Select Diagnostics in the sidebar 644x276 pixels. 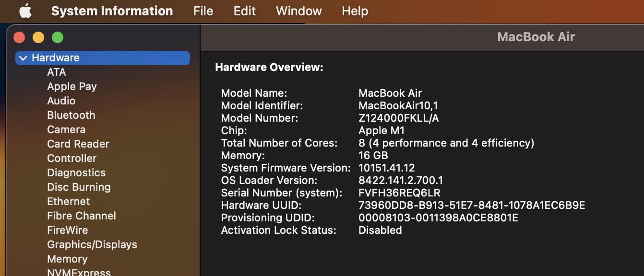[x=76, y=172]
